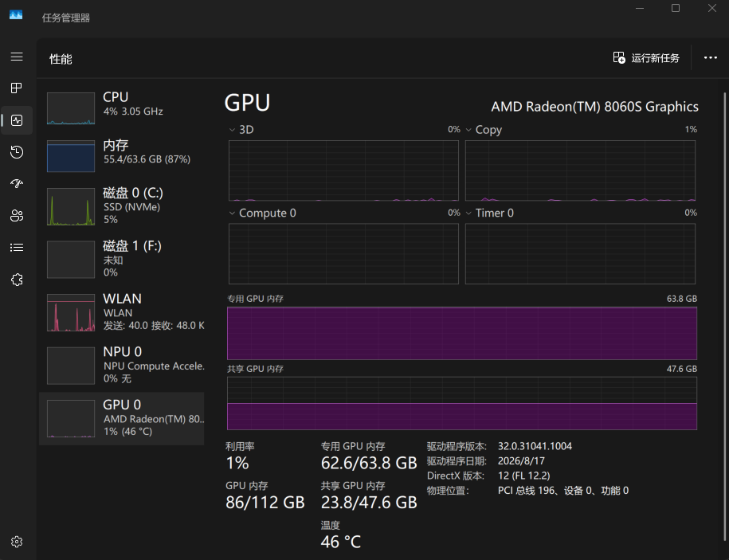Open the hamburger navigation menu
The image size is (729, 560).
[17, 57]
